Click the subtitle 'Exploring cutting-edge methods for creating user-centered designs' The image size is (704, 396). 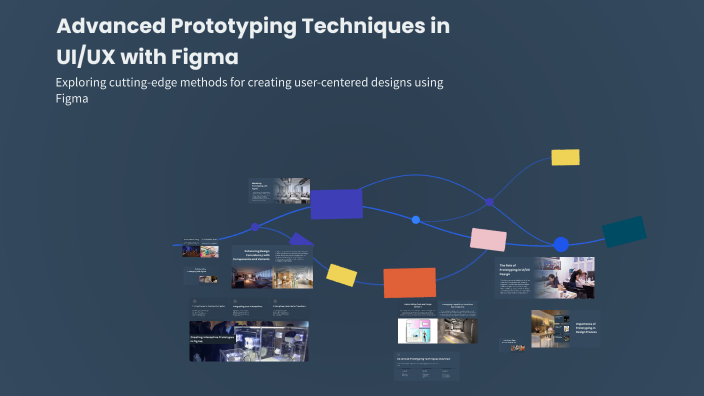pyautogui.click(x=249, y=90)
